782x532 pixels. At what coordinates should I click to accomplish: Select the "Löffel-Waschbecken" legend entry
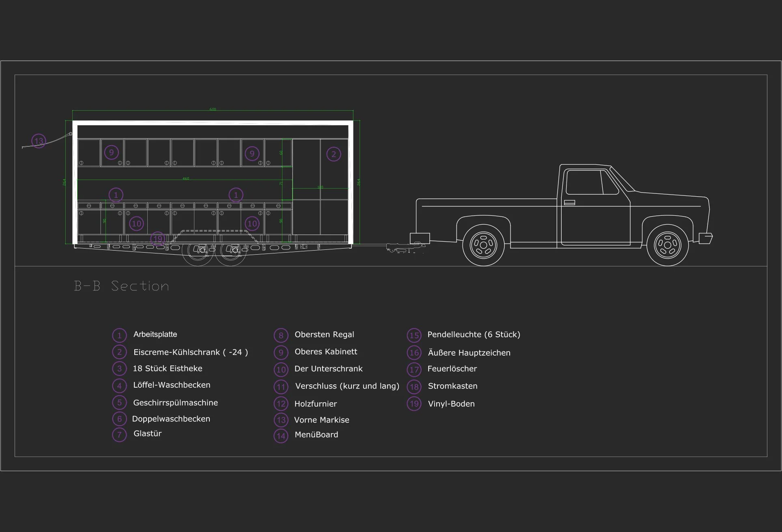[172, 385]
